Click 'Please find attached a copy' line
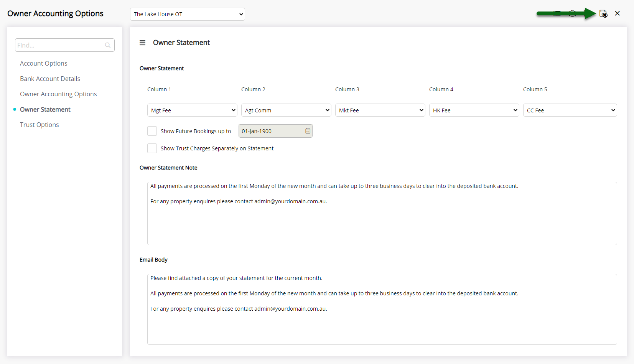 click(236, 278)
